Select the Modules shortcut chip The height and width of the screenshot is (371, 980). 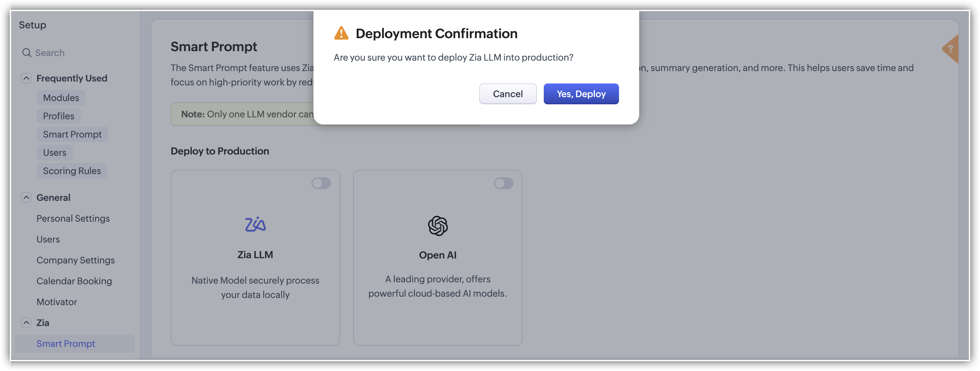(x=61, y=98)
